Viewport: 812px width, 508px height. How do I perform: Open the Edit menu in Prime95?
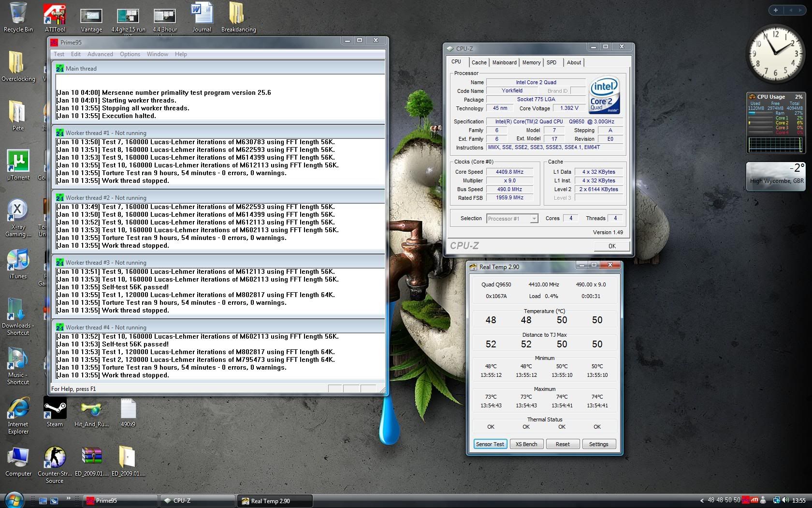click(x=76, y=54)
